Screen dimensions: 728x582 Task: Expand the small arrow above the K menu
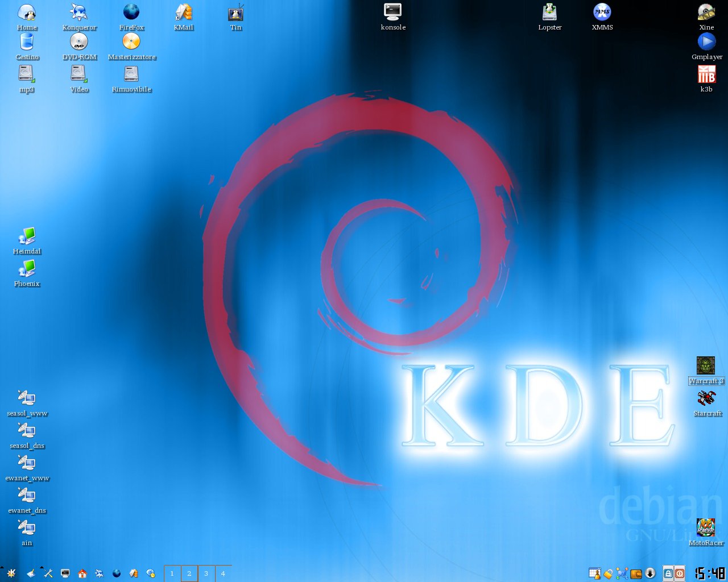click(2, 567)
